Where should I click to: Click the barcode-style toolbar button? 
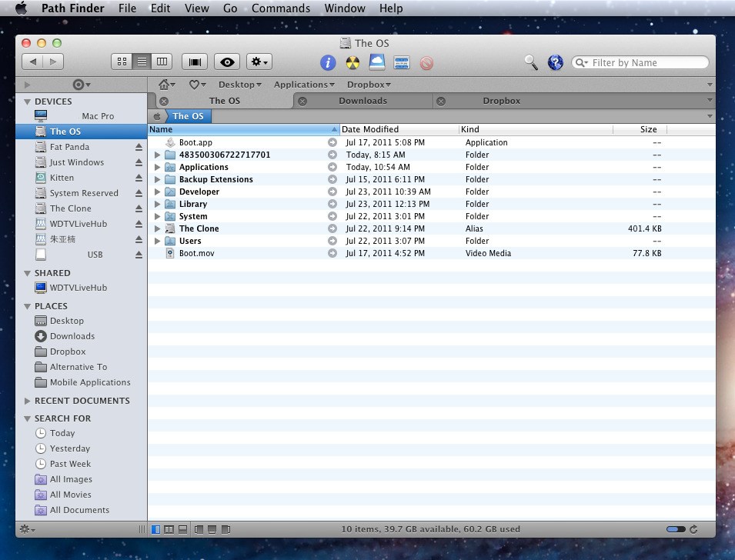pyautogui.click(x=195, y=62)
